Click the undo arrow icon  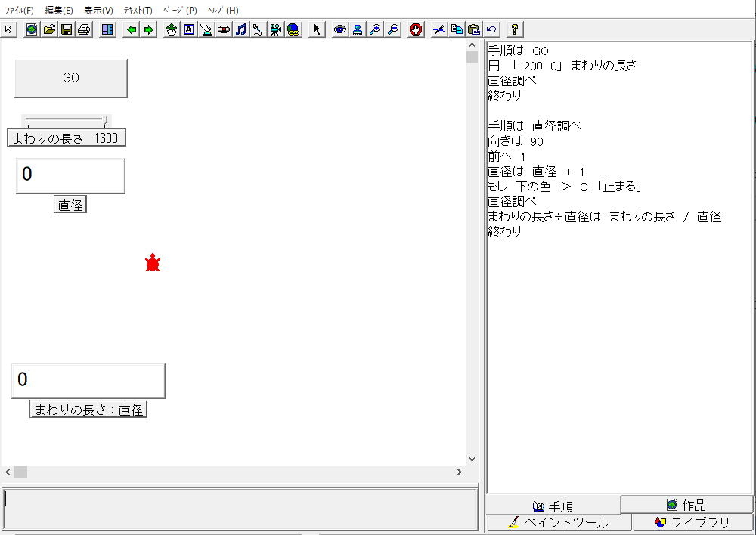pos(491,29)
